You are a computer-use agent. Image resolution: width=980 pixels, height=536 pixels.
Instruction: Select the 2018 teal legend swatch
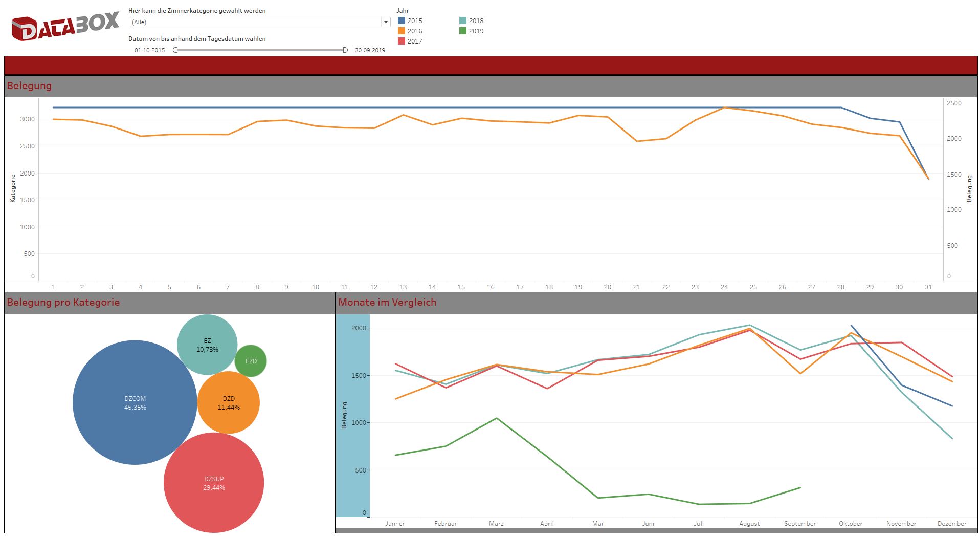tap(463, 21)
